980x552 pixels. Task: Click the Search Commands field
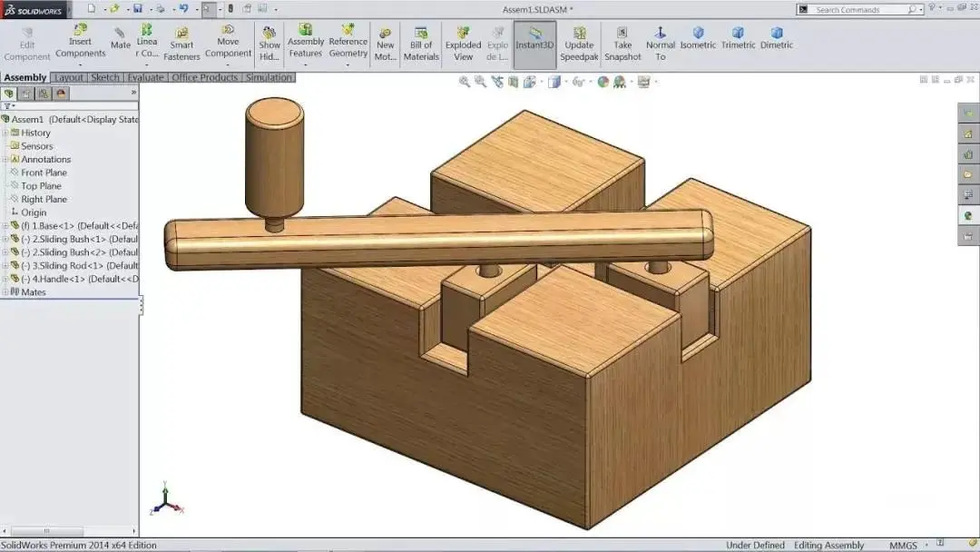[861, 9]
